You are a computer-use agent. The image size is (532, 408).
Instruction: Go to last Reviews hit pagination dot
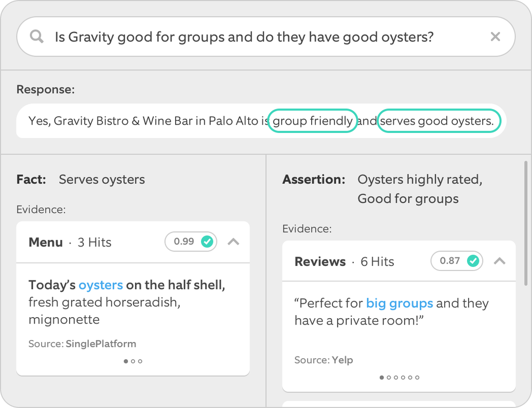coord(417,377)
